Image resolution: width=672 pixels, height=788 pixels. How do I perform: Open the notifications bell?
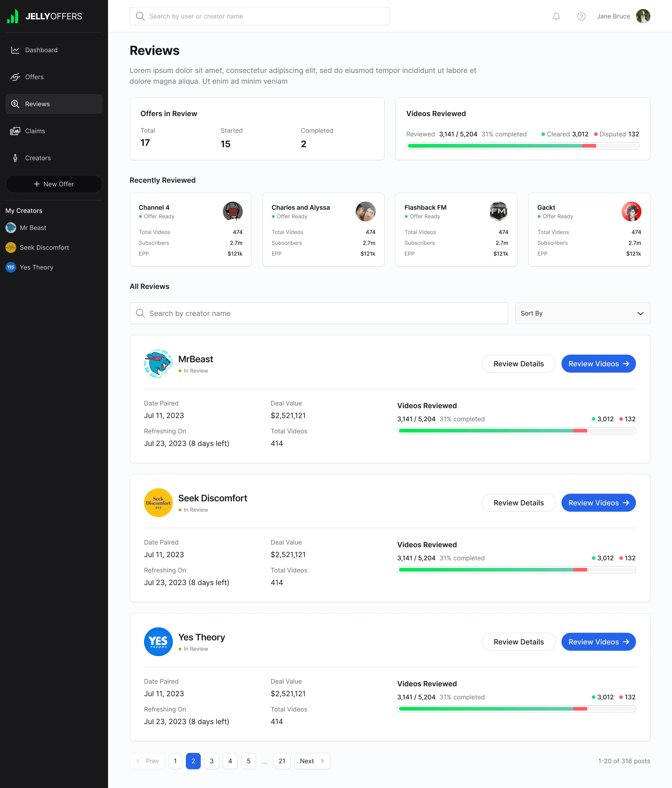tap(556, 16)
